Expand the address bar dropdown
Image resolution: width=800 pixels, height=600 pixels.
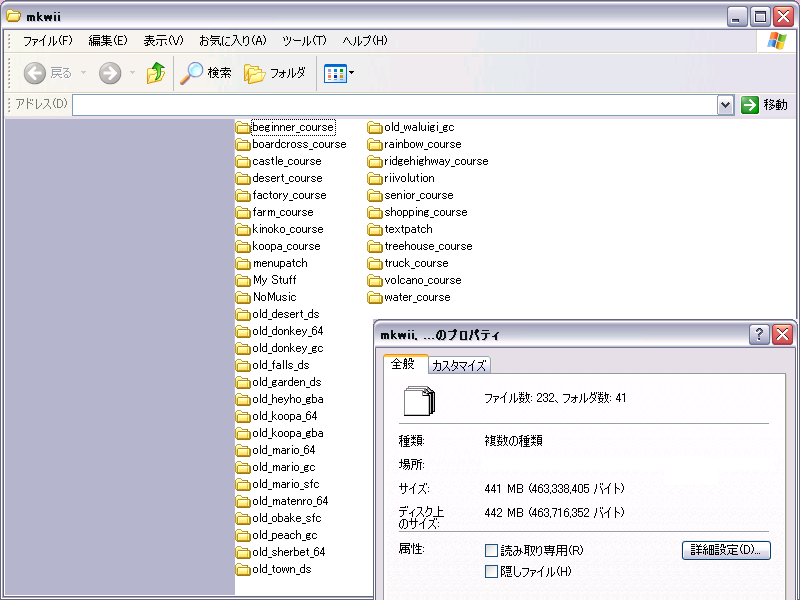coord(726,105)
